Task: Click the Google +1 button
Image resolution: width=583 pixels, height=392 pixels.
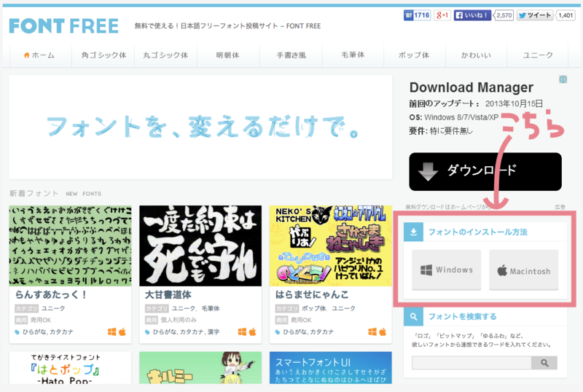Action: point(442,15)
